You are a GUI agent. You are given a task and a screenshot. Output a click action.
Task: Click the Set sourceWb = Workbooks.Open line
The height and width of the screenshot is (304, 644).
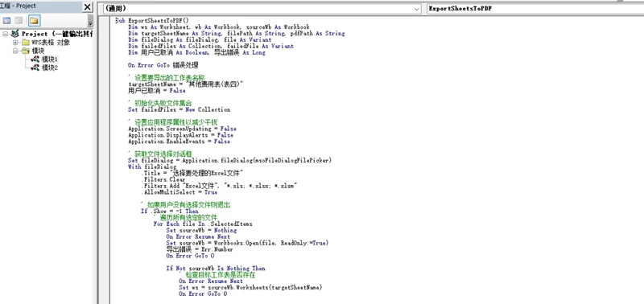pyautogui.click(x=247, y=244)
